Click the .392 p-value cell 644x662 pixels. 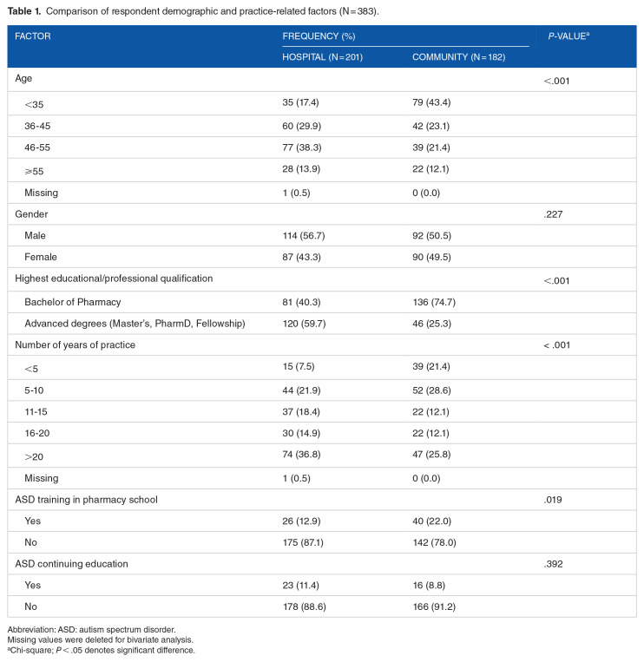[554, 563]
